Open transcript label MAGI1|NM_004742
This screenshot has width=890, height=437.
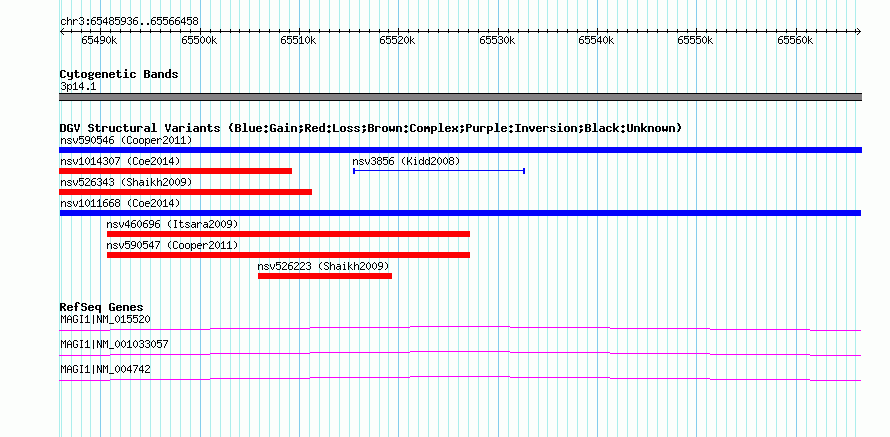point(106,369)
